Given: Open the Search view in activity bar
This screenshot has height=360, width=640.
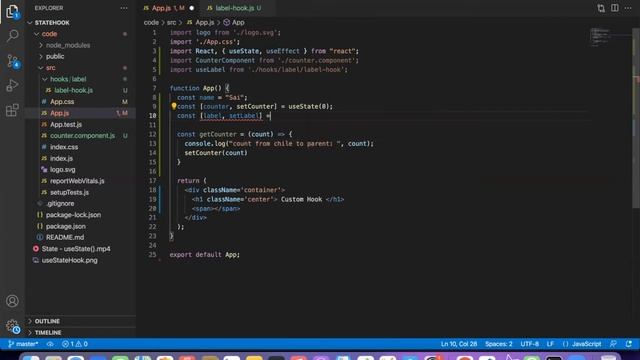Looking at the screenshot, I should coord(12,36).
